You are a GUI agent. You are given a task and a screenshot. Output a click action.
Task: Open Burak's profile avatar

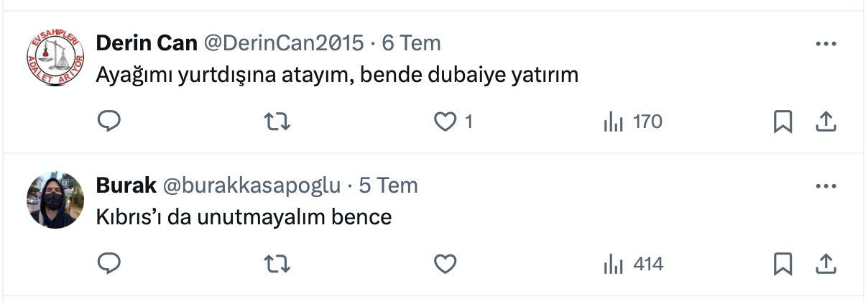(x=55, y=200)
